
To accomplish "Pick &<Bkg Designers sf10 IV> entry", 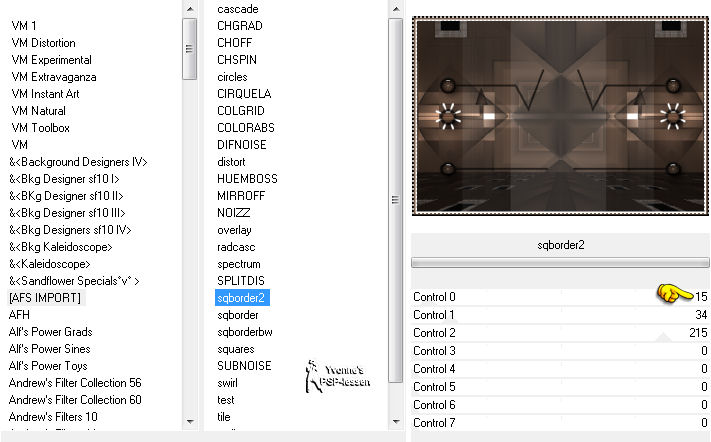I will (70, 230).
